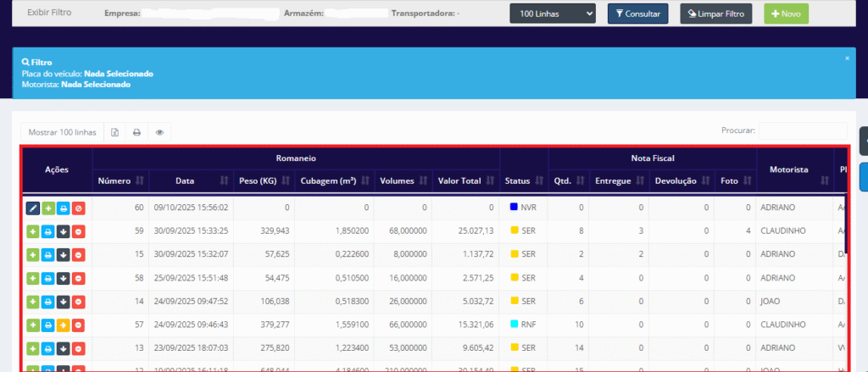
Task: Print the table using toolbar printer icon
Action: [x=136, y=132]
